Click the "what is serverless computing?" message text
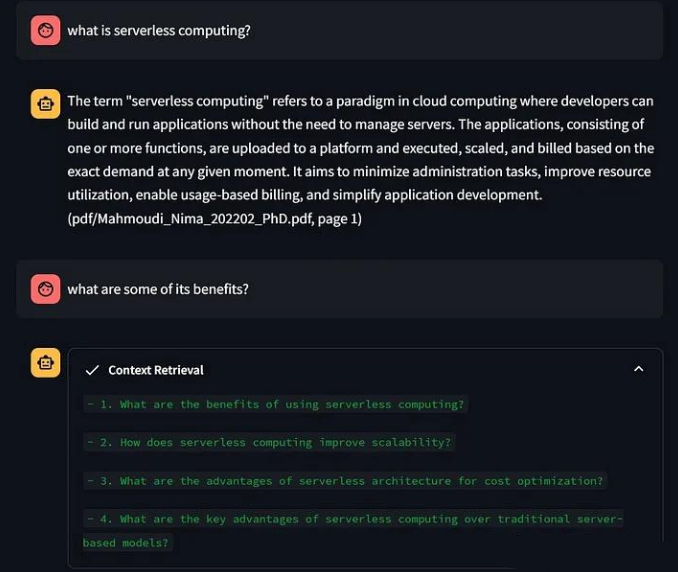 click(158, 31)
